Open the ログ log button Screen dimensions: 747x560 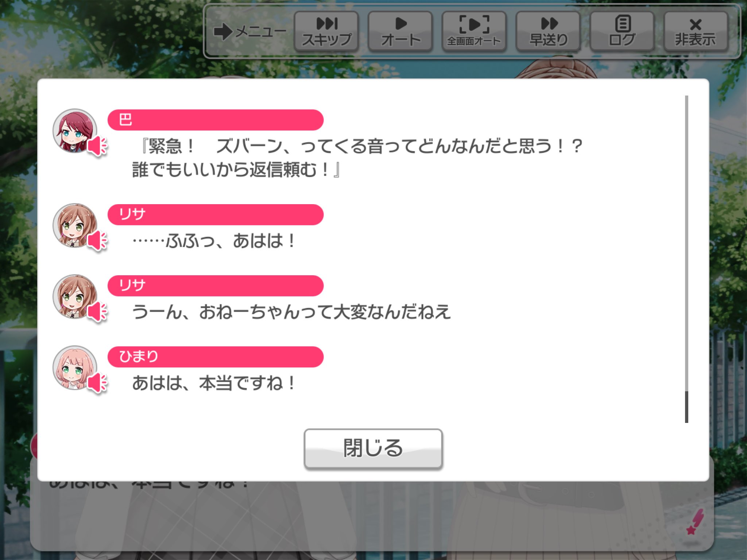pos(622,31)
